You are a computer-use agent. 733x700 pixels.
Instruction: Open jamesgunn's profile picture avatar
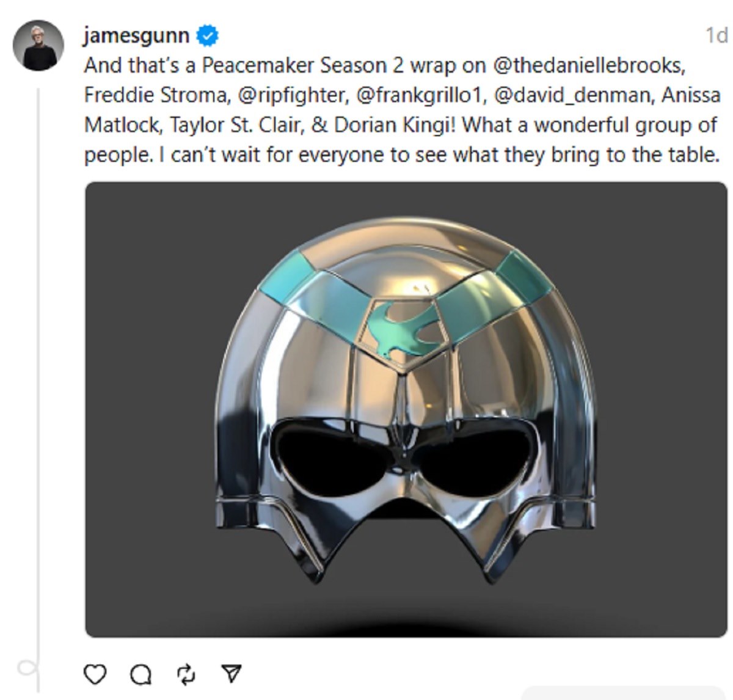pos(38,45)
